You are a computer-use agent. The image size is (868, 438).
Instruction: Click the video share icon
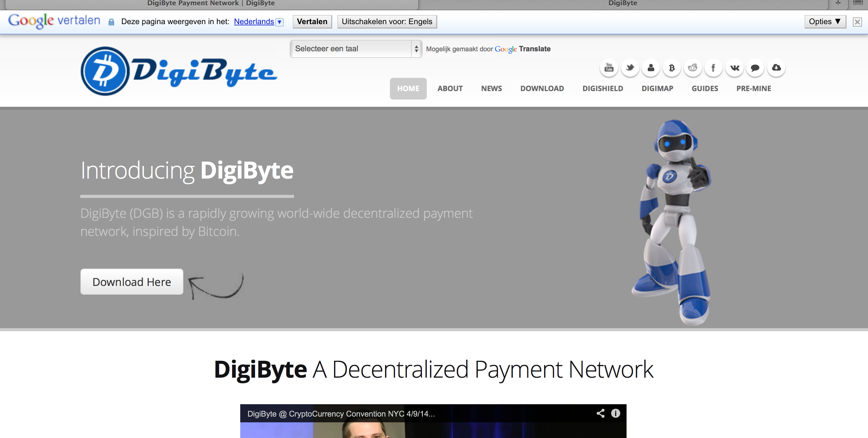click(x=601, y=414)
